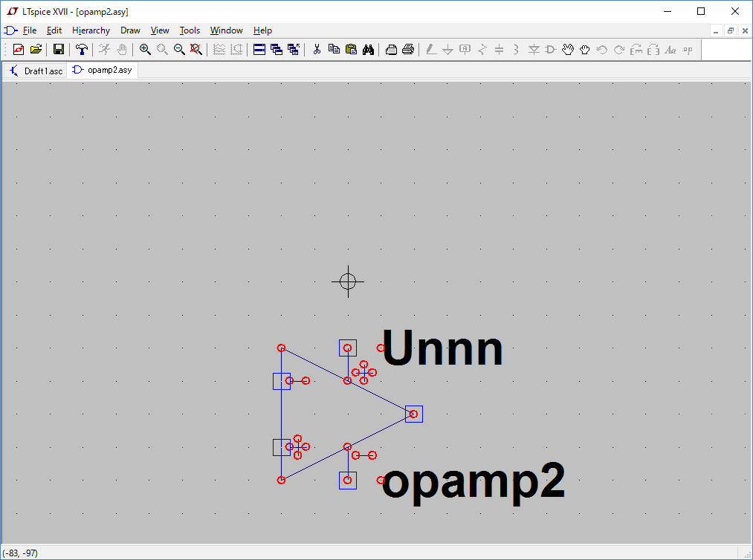Screen dimensions: 753x560
Task: Open Find with the binoculars icon
Action: pyautogui.click(x=368, y=50)
